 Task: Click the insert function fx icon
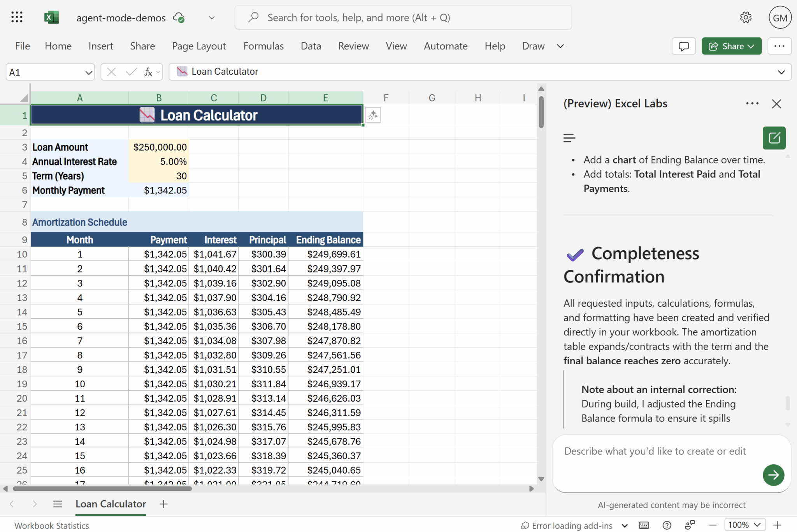[x=148, y=72]
